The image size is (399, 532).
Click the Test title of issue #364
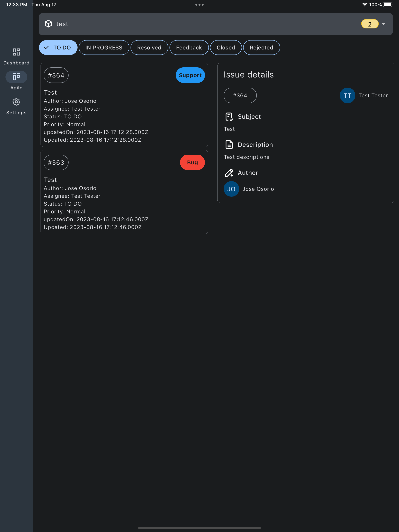point(50,93)
